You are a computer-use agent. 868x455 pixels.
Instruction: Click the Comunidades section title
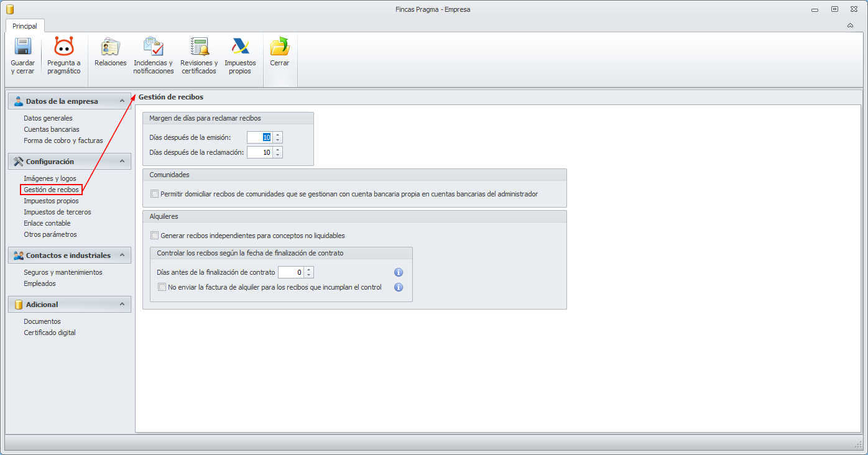pyautogui.click(x=170, y=175)
